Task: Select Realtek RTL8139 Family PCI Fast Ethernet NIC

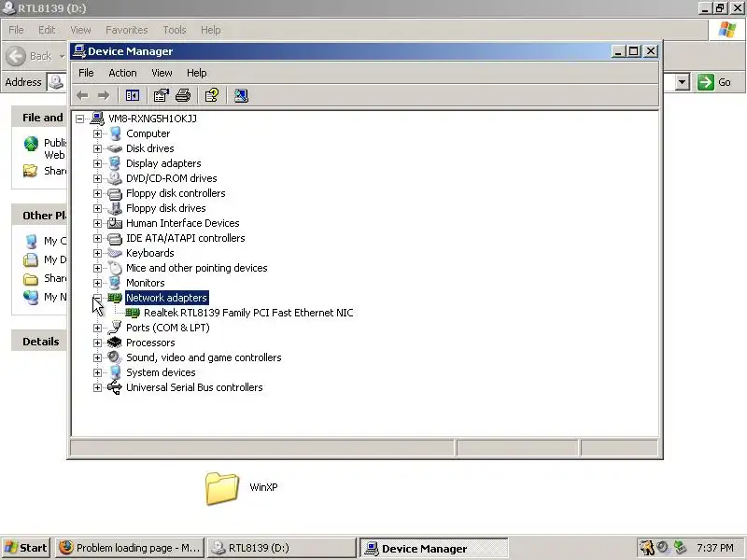Action: pyautogui.click(x=248, y=313)
